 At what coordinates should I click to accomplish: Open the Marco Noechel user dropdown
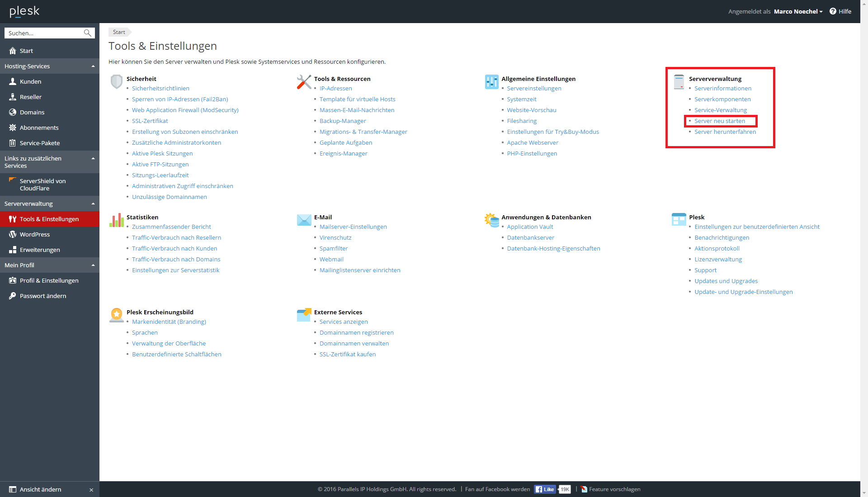pos(798,11)
